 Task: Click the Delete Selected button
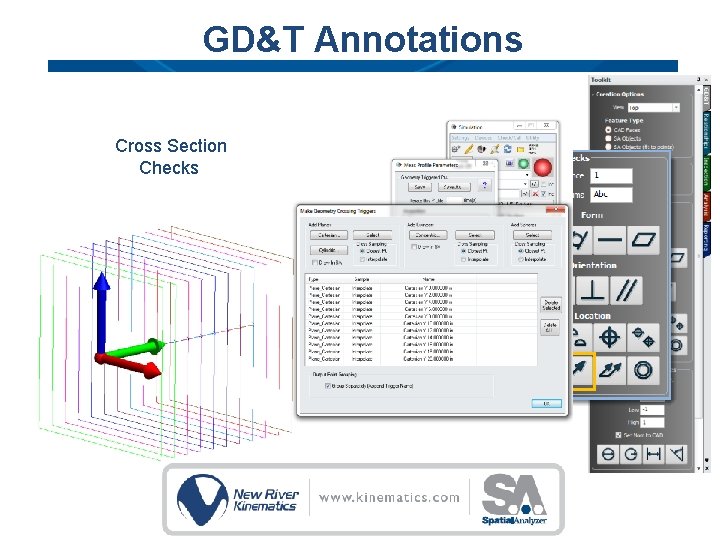tap(551, 305)
